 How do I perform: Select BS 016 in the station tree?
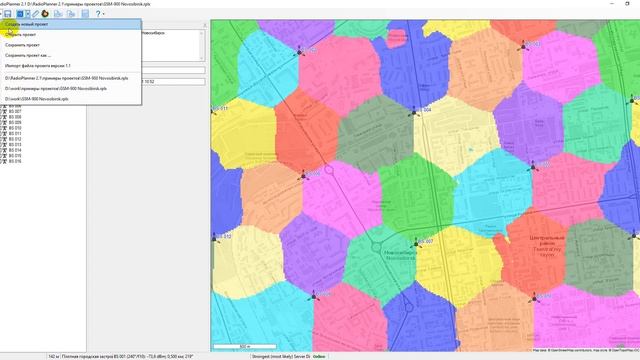coord(15,161)
